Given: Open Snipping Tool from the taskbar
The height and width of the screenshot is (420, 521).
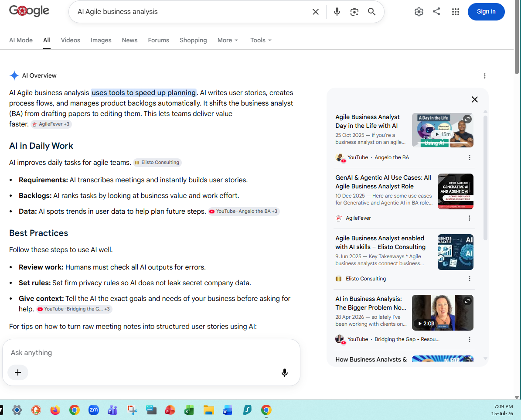Looking at the screenshot, I should click(x=132, y=410).
